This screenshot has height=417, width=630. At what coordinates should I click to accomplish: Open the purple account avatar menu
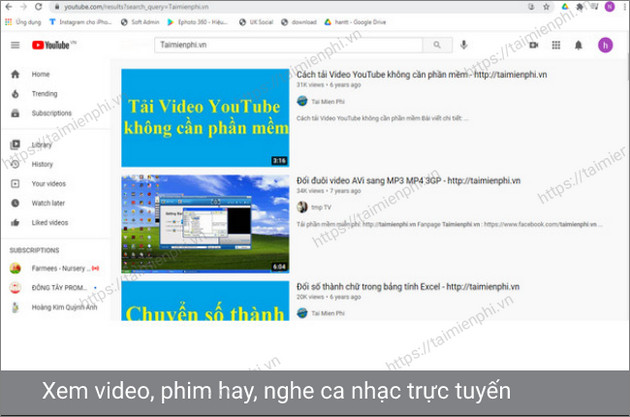coord(605,45)
